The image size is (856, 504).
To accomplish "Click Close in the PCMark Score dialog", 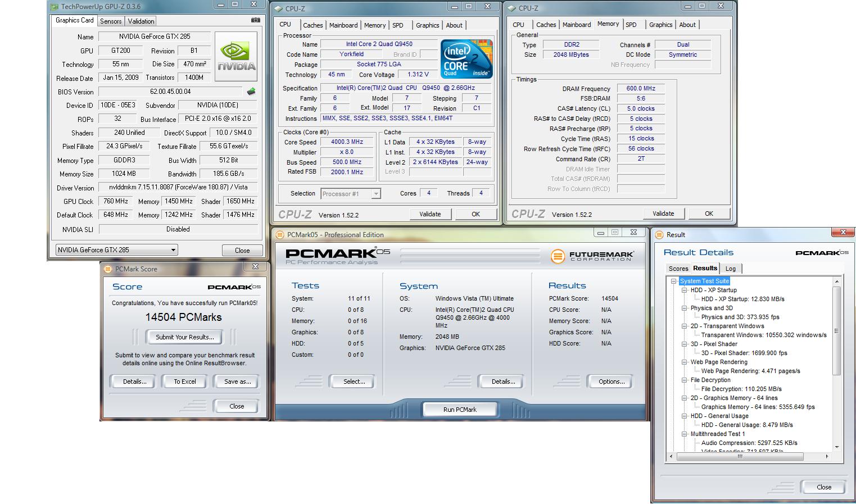I will (237, 406).
